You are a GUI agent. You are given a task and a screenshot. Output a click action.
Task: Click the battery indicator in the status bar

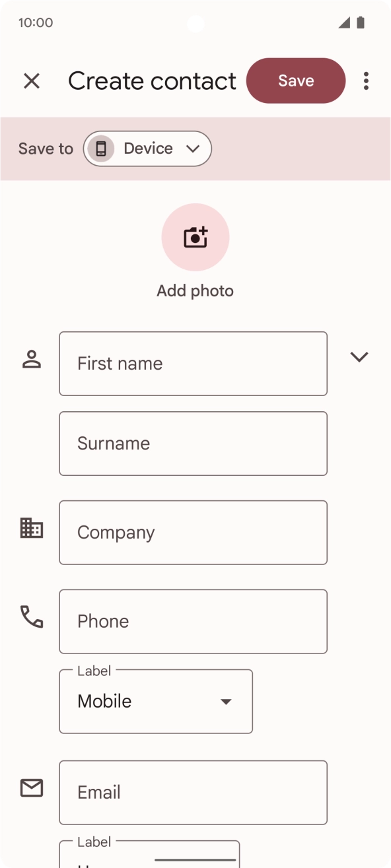pyautogui.click(x=360, y=22)
